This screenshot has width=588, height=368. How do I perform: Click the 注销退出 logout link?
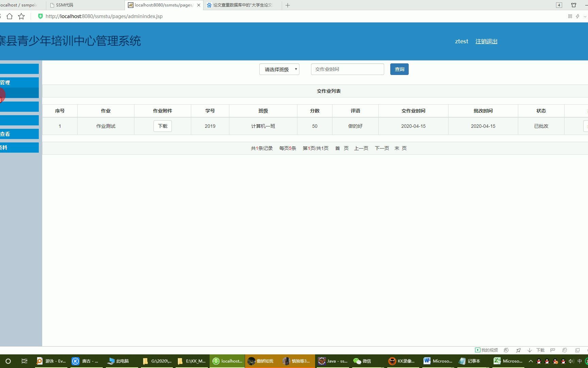point(486,41)
